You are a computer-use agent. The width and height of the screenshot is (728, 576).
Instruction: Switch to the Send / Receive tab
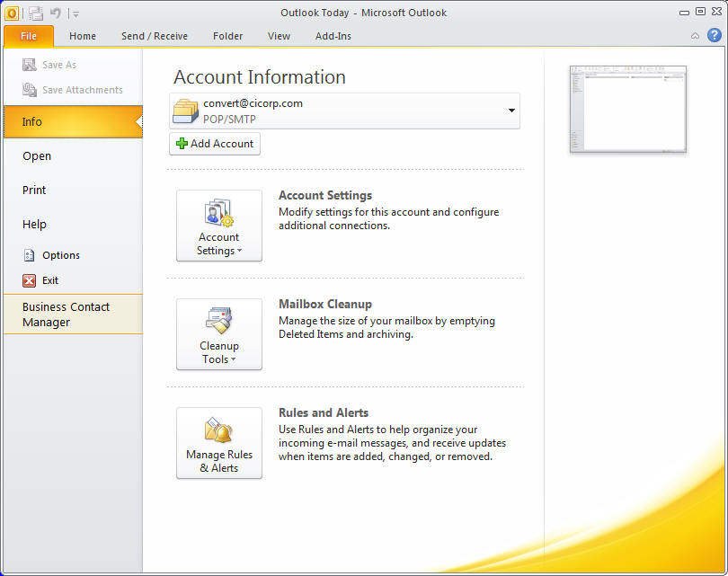pos(155,36)
